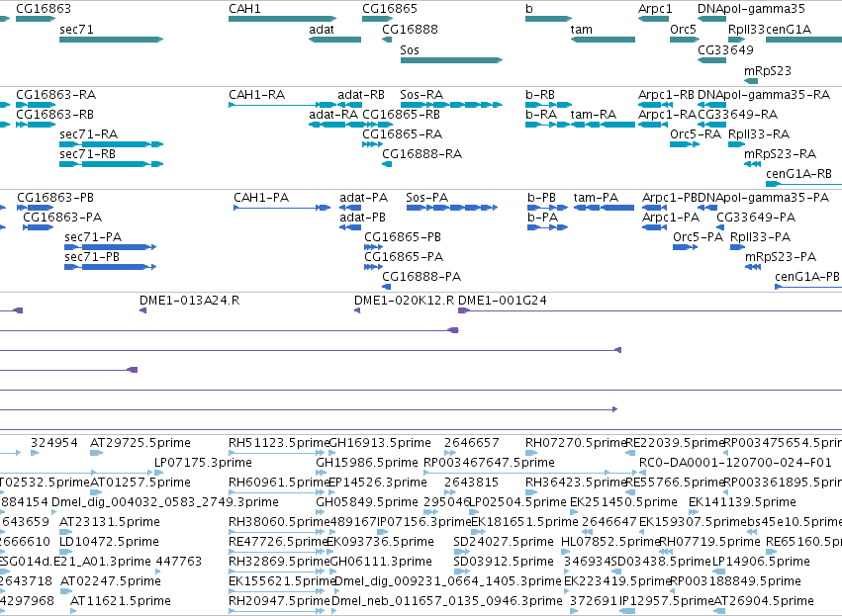Click the CG16865 gene label
Image resolution: width=842 pixels, height=616 pixels.
point(390,9)
